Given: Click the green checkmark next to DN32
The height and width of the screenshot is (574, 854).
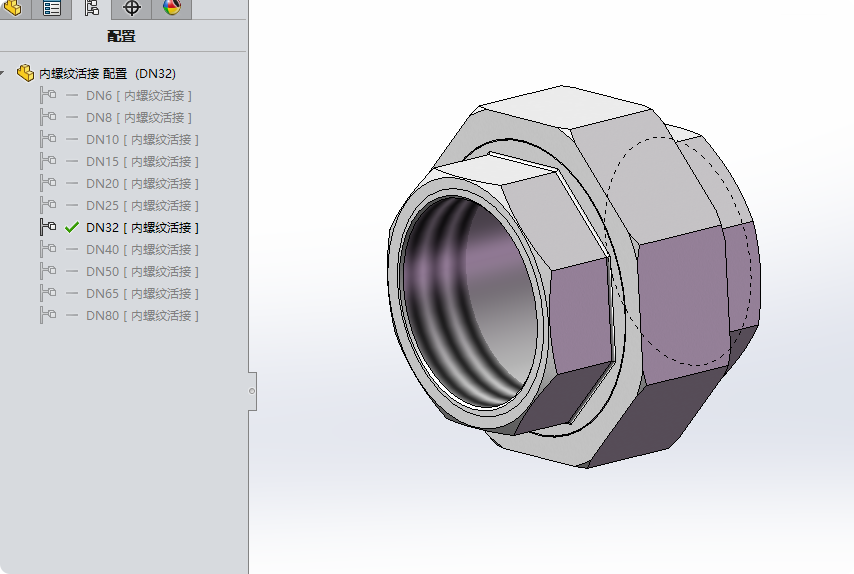Looking at the screenshot, I should tap(71, 227).
